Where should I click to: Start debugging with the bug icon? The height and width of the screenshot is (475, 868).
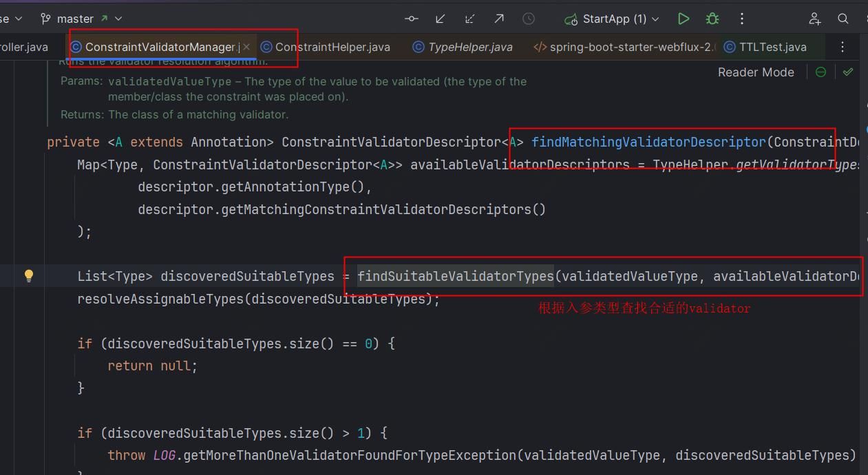click(x=712, y=19)
